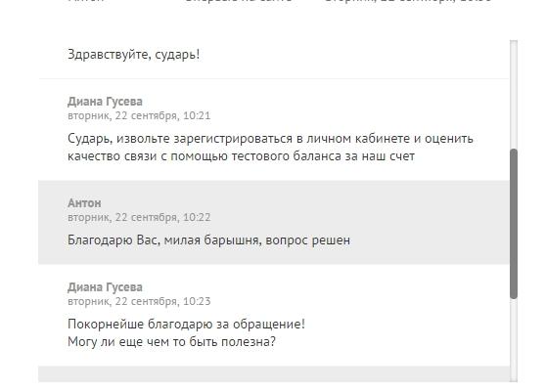Click the Антон sender name in gray block

click(x=84, y=203)
